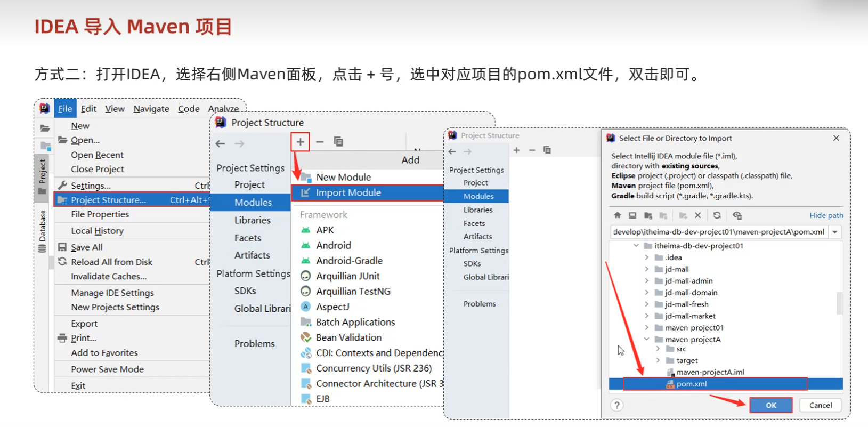The width and height of the screenshot is (868, 427).
Task: Click the IntelliJ IDEA logo icon beside File
Action: pos(45,108)
